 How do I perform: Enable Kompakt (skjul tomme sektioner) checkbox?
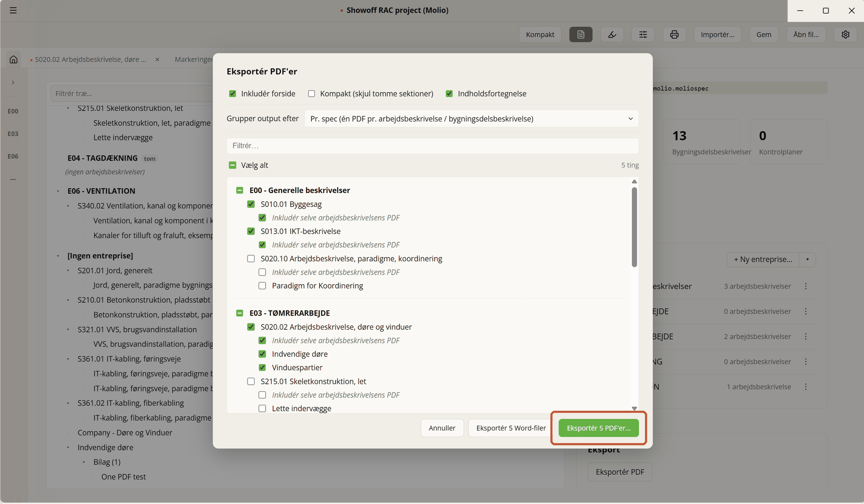click(311, 94)
